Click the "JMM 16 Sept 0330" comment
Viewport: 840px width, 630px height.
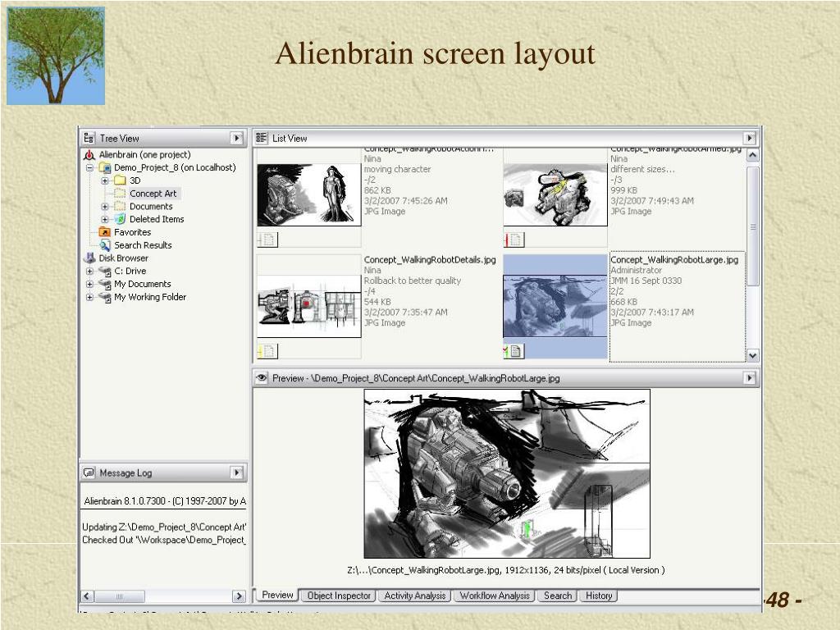646,281
